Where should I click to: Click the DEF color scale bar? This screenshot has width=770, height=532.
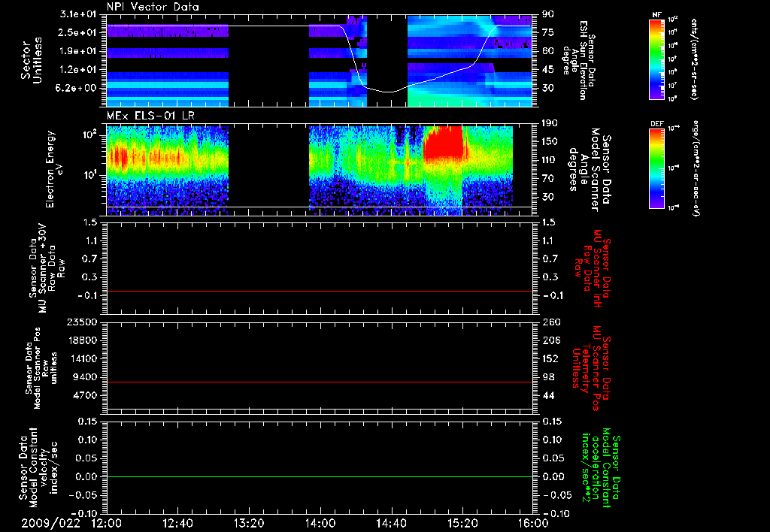pos(657,169)
